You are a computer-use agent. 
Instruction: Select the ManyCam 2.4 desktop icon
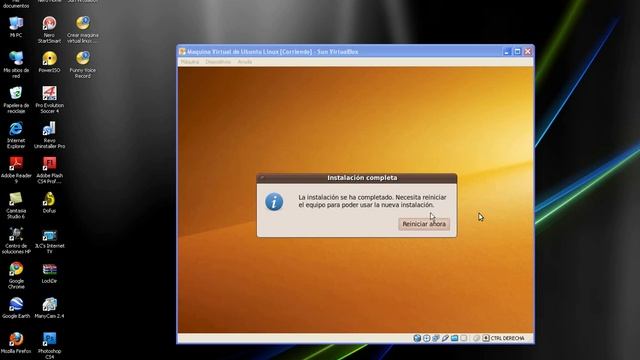click(49, 308)
